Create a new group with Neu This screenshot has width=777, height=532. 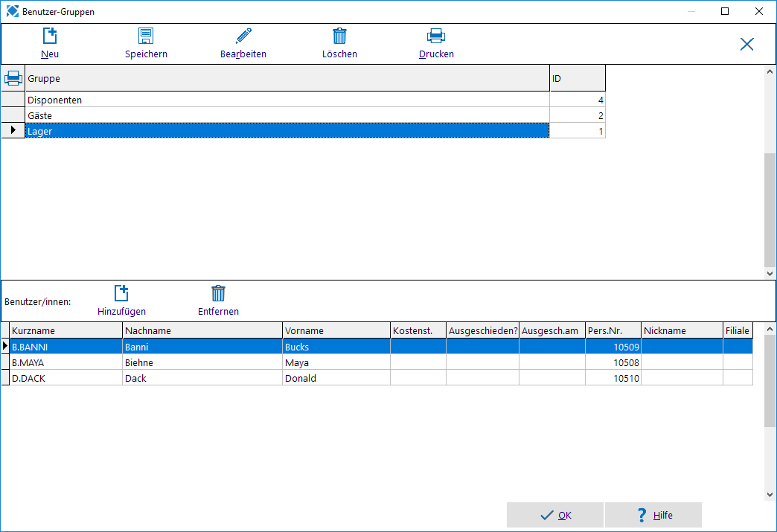click(x=50, y=43)
